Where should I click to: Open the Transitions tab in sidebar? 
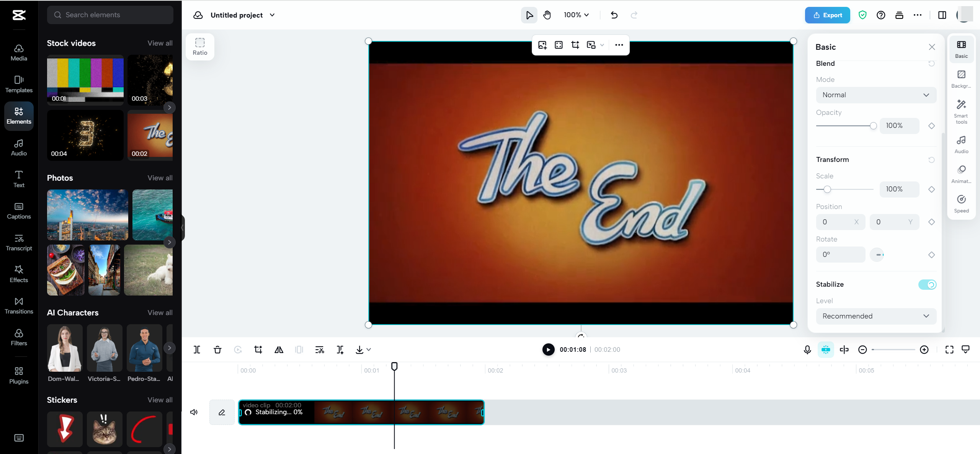click(19, 305)
